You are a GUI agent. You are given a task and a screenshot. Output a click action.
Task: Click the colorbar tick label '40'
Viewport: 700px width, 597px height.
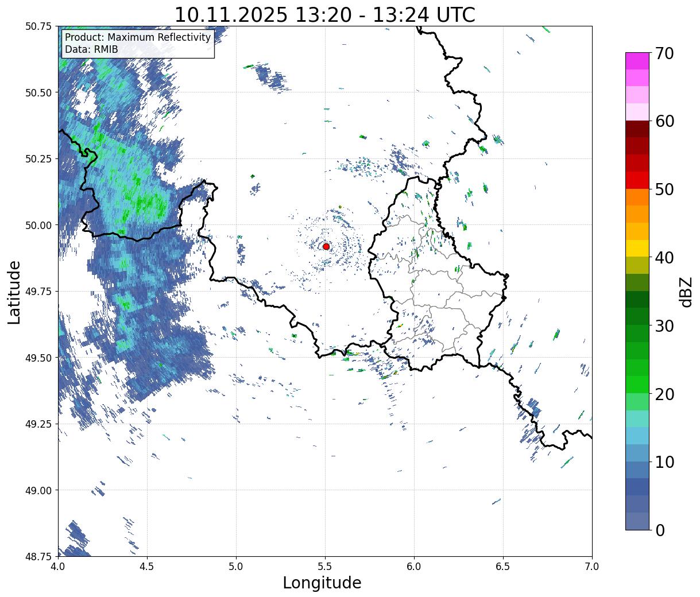pyautogui.click(x=664, y=258)
